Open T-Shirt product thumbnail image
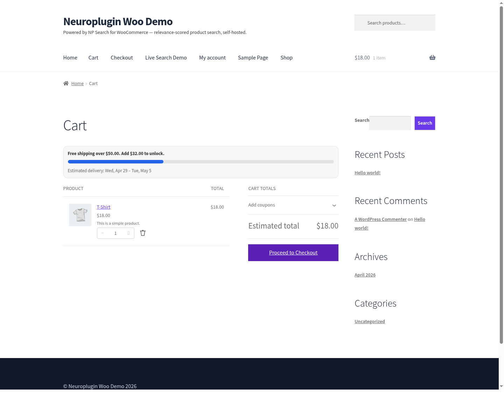The image size is (504, 420). [80, 215]
